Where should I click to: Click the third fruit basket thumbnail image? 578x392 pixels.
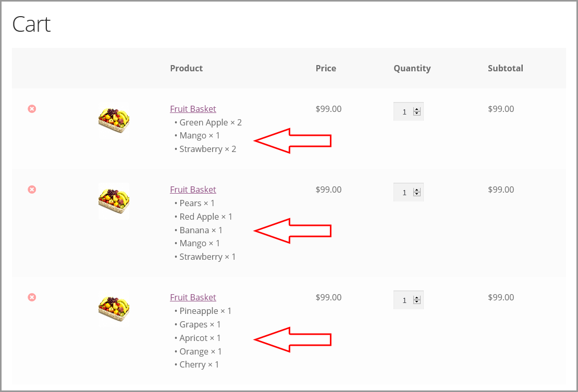pyautogui.click(x=114, y=309)
